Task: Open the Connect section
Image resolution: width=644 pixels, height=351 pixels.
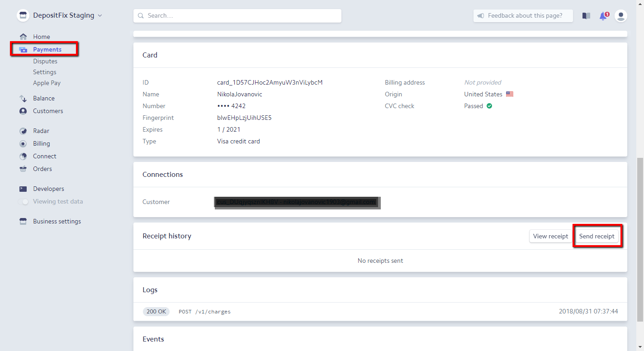Action: pyautogui.click(x=45, y=156)
